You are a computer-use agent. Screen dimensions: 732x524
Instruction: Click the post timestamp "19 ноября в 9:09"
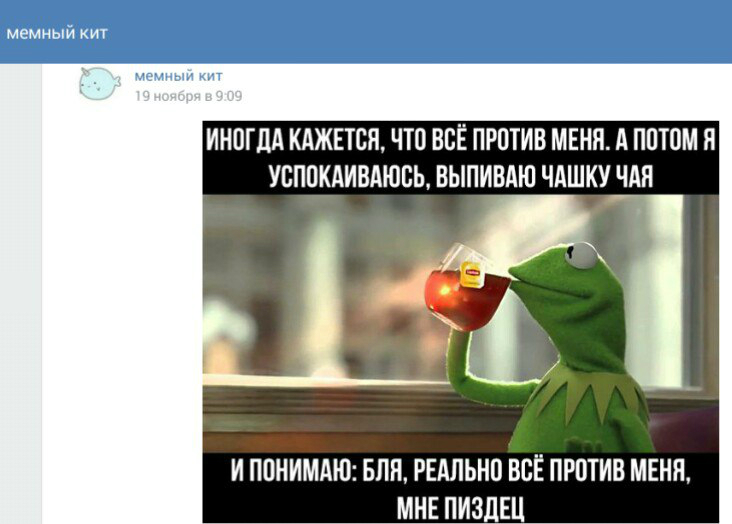pos(189,96)
